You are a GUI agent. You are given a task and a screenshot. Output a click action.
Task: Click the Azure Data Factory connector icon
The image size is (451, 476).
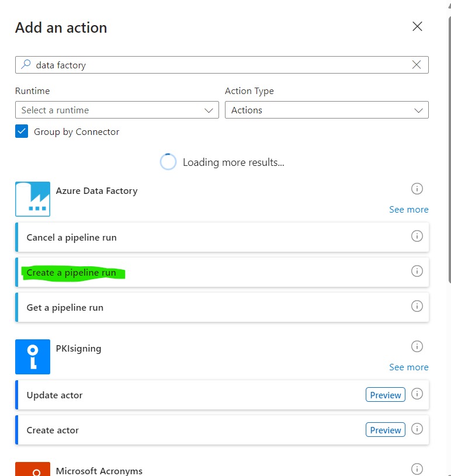click(33, 199)
